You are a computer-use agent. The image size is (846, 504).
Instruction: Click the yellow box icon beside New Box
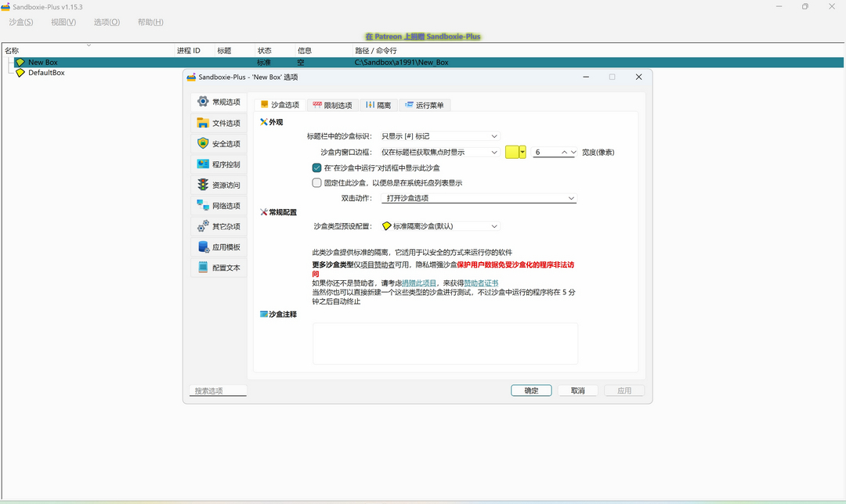click(x=20, y=63)
